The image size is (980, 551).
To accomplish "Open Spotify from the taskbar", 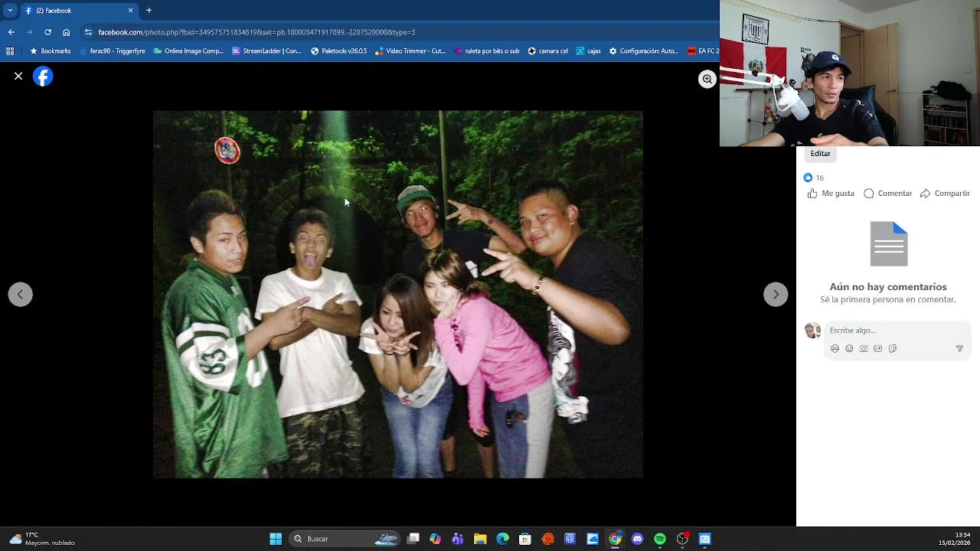I will 660,539.
